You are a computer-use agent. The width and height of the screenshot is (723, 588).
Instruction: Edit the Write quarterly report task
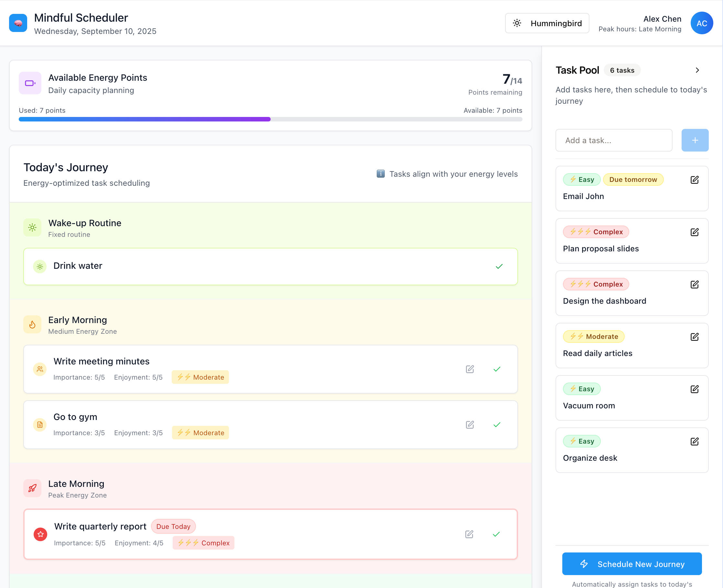(469, 534)
